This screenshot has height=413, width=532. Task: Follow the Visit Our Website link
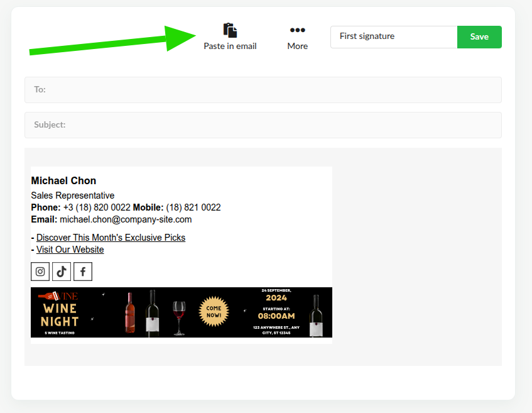tap(70, 250)
